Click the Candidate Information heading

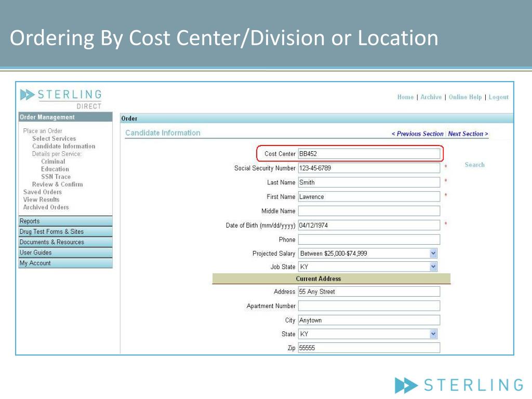(163, 132)
